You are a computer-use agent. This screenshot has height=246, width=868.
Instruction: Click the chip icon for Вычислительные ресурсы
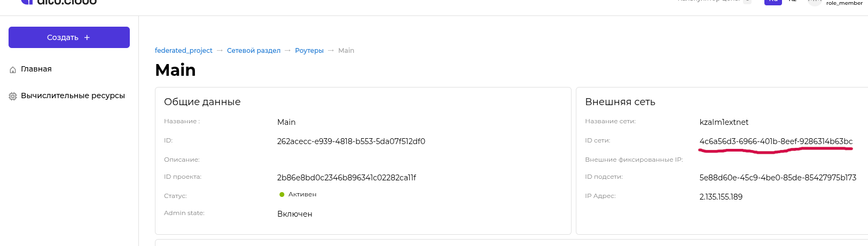click(13, 97)
